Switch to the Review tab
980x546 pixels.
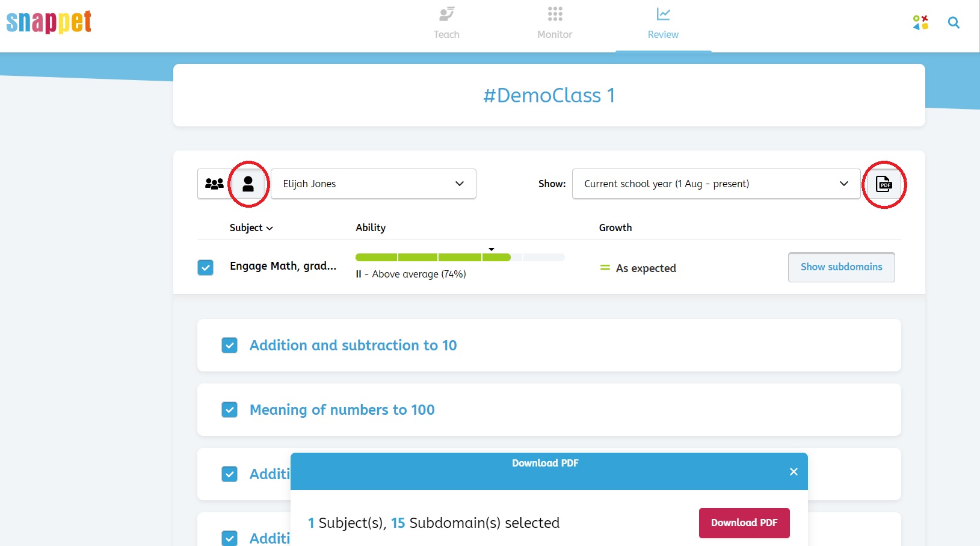(663, 23)
